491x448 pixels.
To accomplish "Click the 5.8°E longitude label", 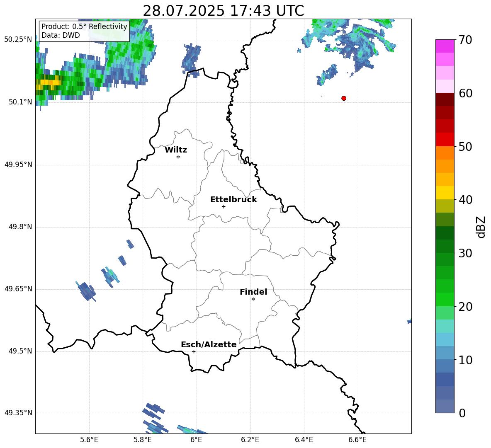I will (x=143, y=440).
